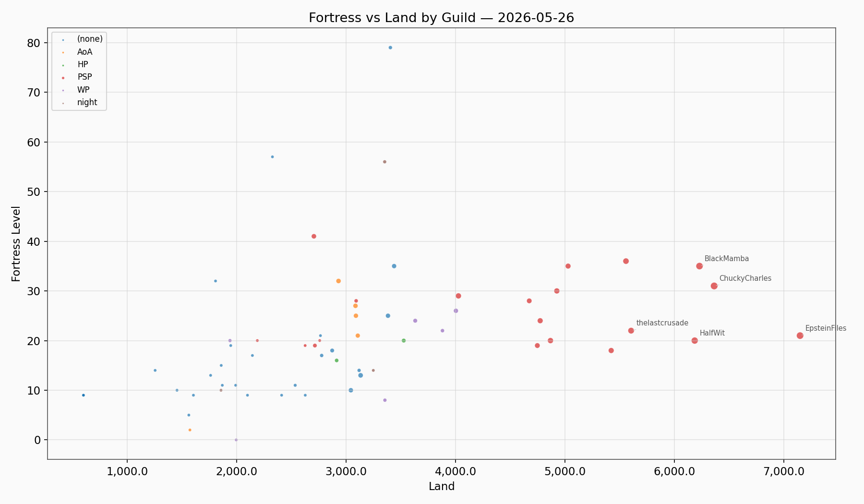Click the orange AoA point at fortress 32

(338, 281)
